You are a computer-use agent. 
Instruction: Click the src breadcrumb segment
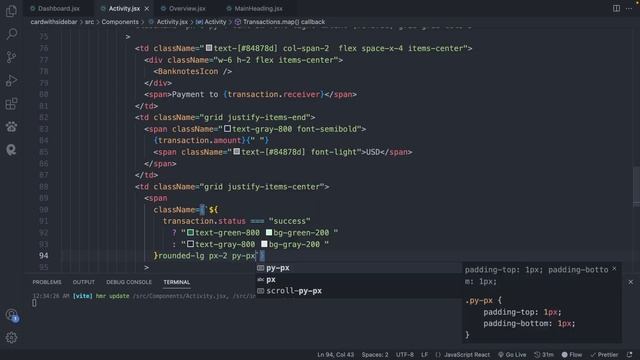[x=89, y=22]
